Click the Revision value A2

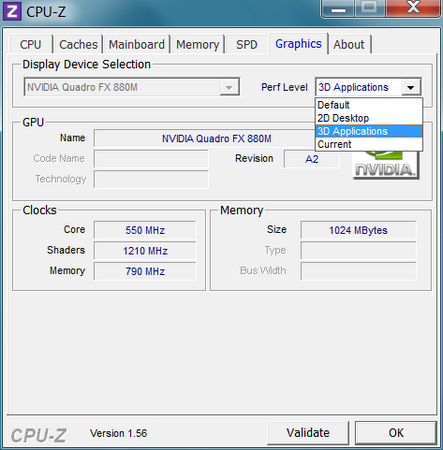point(312,159)
